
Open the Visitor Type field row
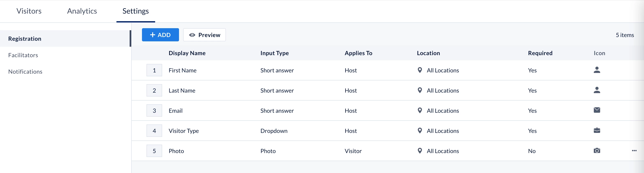point(184,131)
